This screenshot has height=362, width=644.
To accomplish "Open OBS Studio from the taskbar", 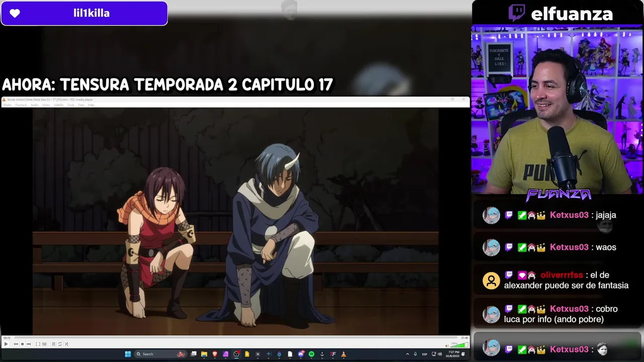I will tap(236, 354).
